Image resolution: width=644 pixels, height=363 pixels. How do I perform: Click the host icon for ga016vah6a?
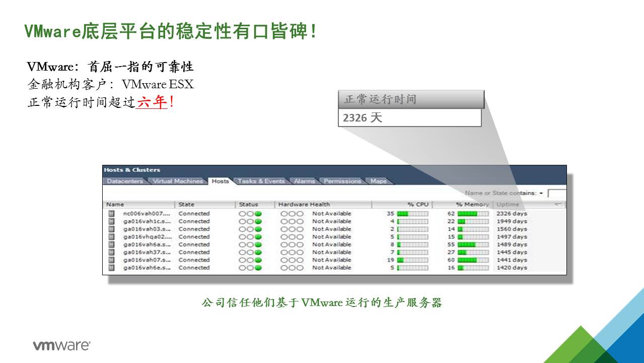point(111,245)
